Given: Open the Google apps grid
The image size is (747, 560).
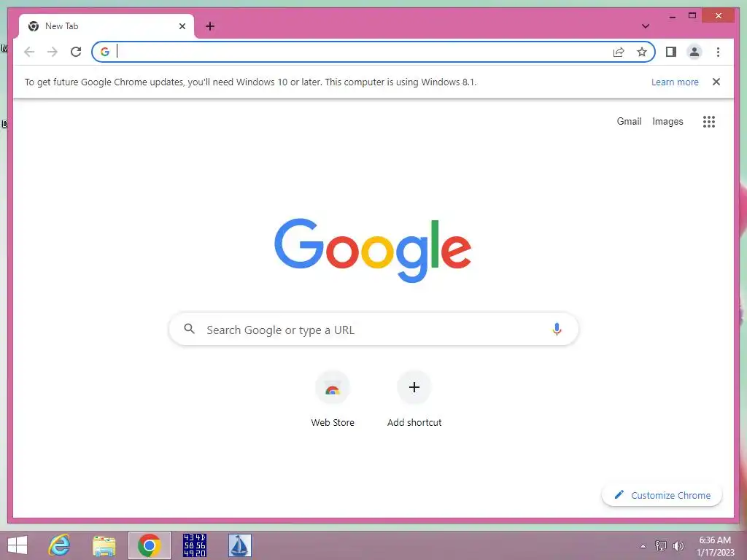Looking at the screenshot, I should click(709, 122).
